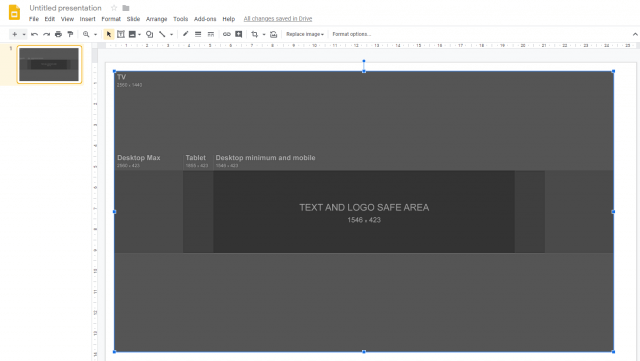Click the Format options button
The height and width of the screenshot is (361, 640).
point(351,34)
